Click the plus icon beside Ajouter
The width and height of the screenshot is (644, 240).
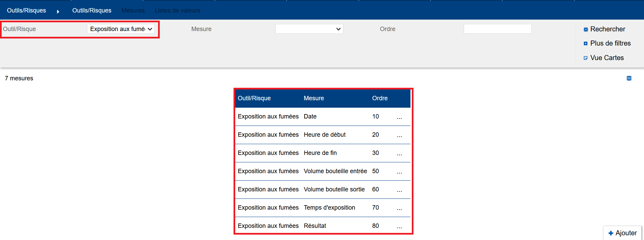(611, 233)
